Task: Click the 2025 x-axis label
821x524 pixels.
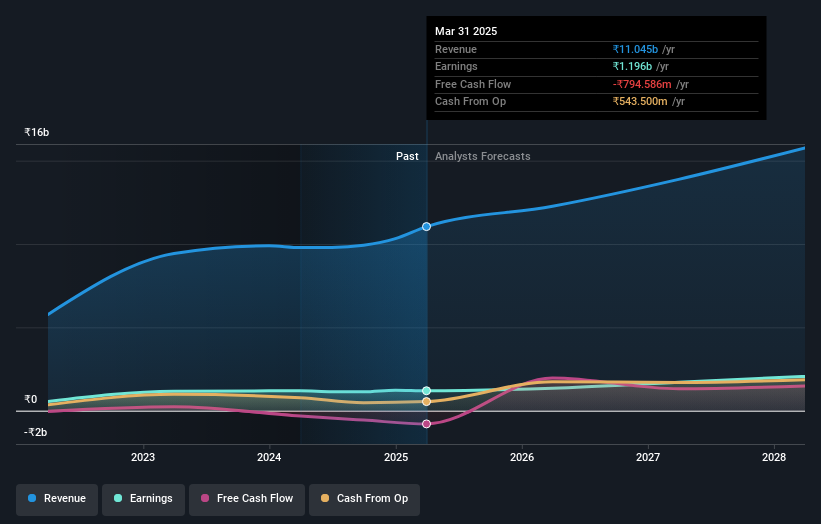Action: (x=396, y=458)
